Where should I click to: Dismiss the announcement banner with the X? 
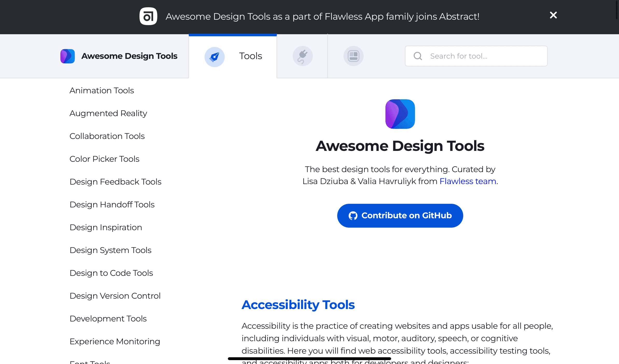553,15
